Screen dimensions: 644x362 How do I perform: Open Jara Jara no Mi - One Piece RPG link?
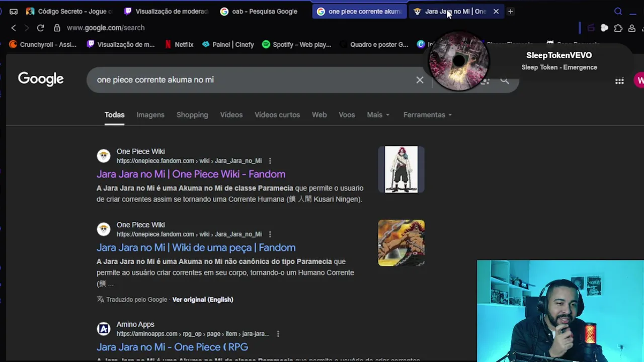[x=172, y=347]
